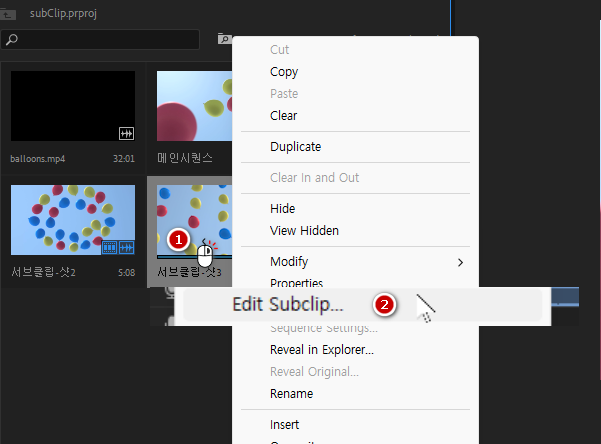Select Copy in the context menu
Viewport: 601px width, 444px height.
284,72
